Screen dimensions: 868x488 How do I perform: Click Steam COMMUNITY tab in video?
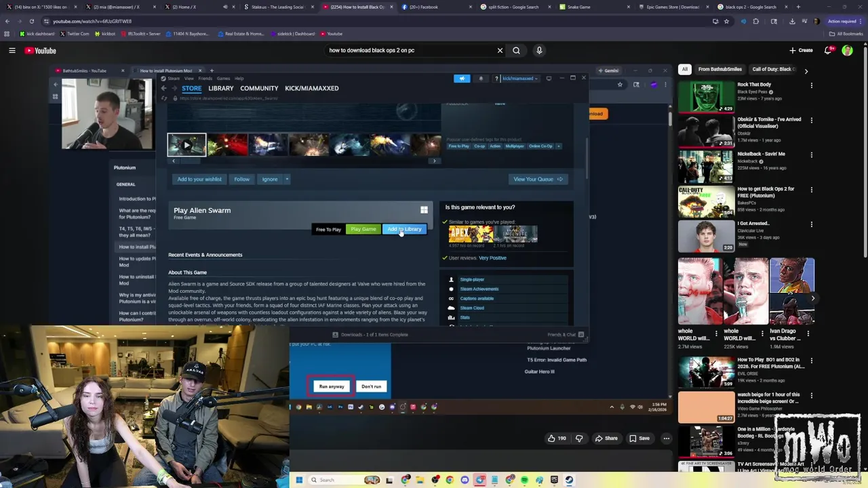click(259, 88)
